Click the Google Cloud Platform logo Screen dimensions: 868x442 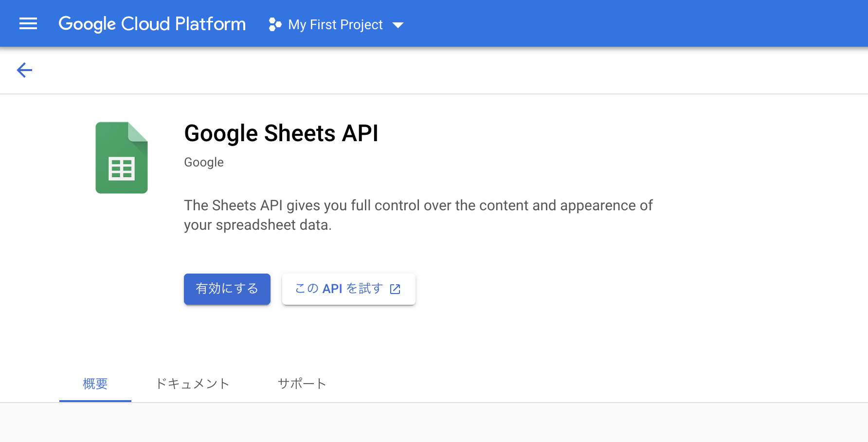coord(152,23)
